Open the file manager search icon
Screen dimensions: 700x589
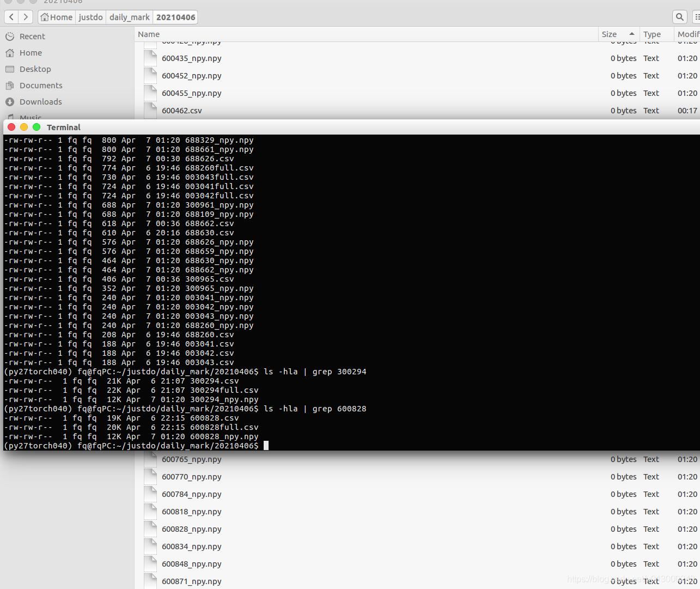(x=680, y=17)
